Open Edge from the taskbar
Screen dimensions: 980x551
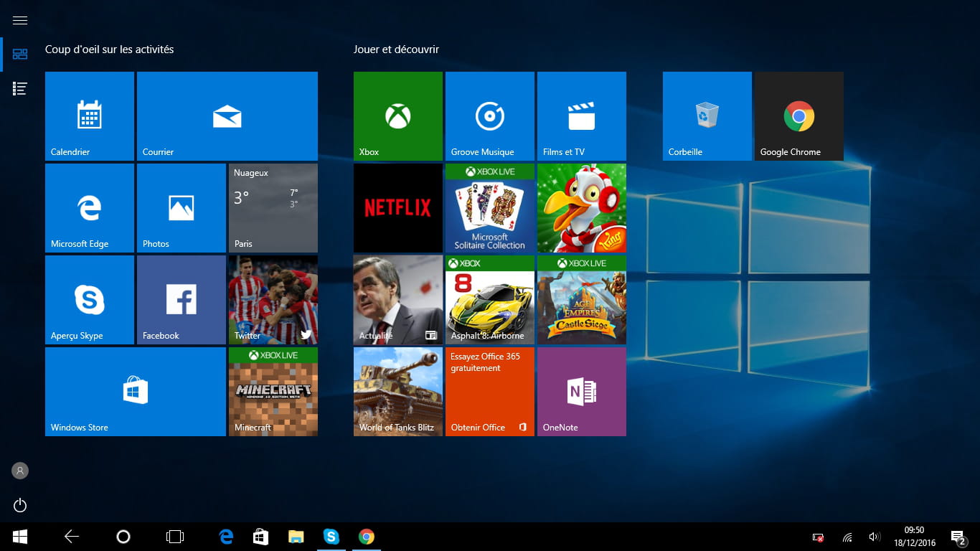[227, 537]
